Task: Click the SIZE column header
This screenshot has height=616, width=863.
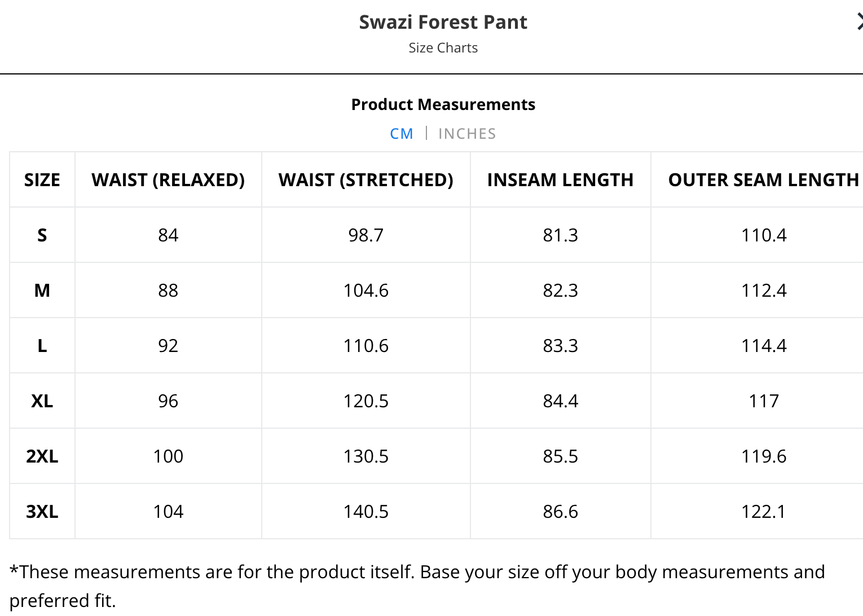Action: tap(42, 180)
